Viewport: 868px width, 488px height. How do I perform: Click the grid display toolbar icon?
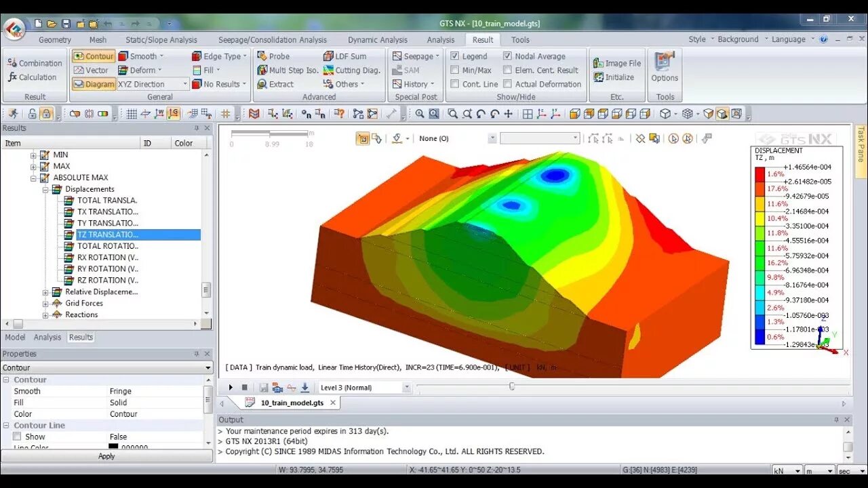coord(132,114)
